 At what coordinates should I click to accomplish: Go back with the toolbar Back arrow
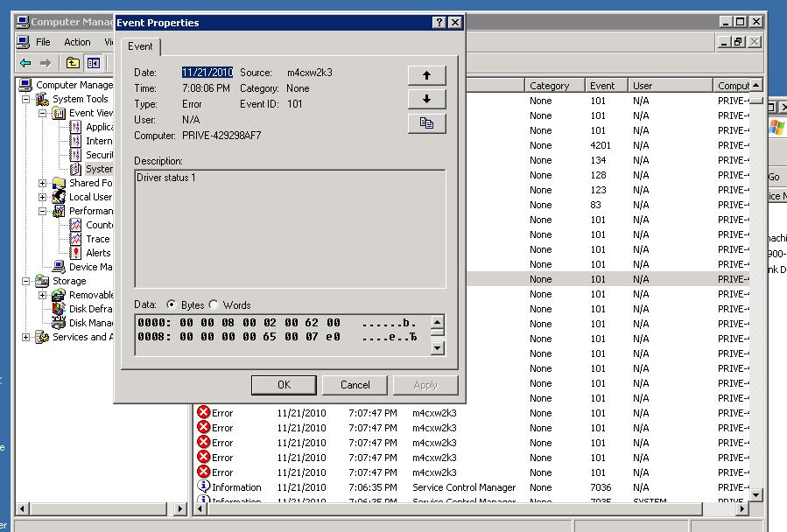(25, 63)
